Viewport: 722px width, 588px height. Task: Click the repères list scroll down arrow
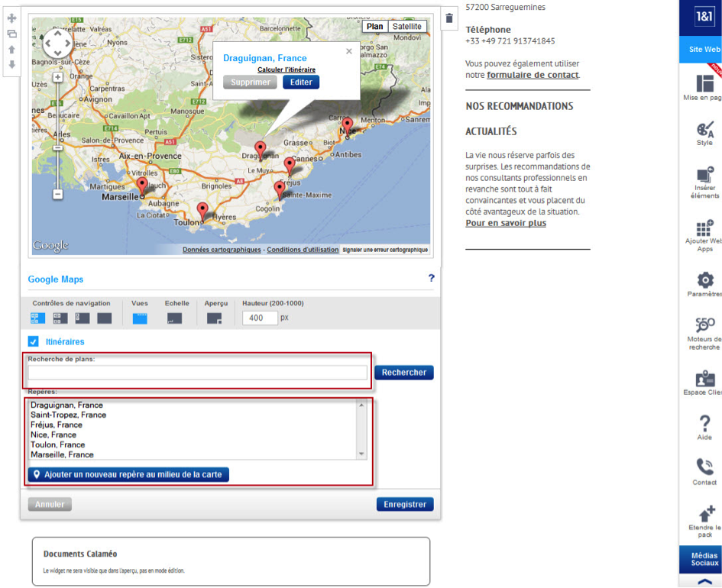coord(361,454)
